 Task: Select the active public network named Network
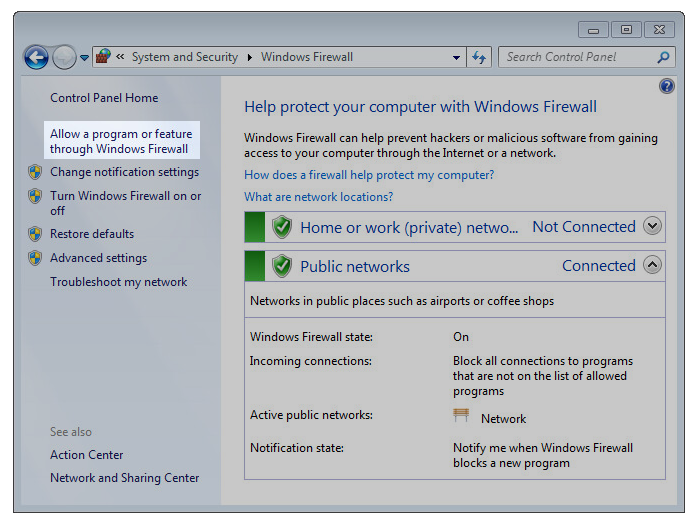(503, 419)
